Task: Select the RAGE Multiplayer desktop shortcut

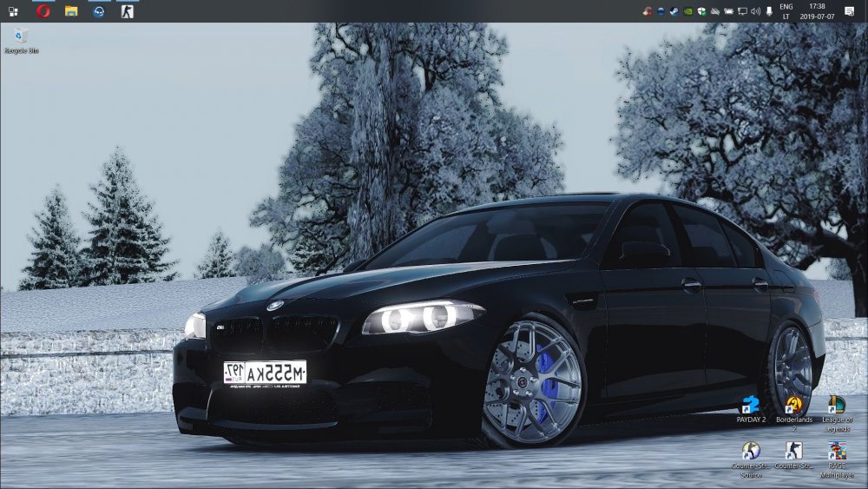Action: pyautogui.click(x=837, y=458)
